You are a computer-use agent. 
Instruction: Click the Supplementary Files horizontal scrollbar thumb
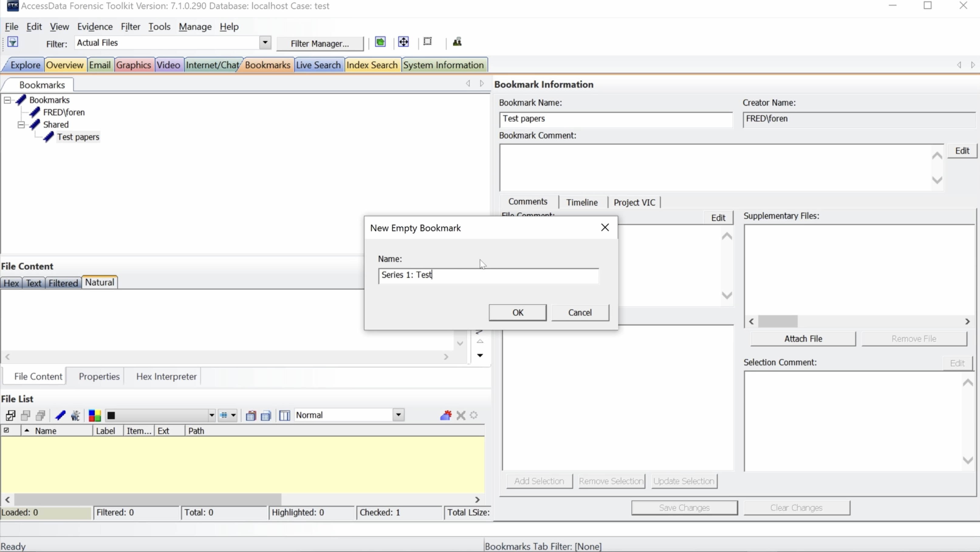pos(778,322)
